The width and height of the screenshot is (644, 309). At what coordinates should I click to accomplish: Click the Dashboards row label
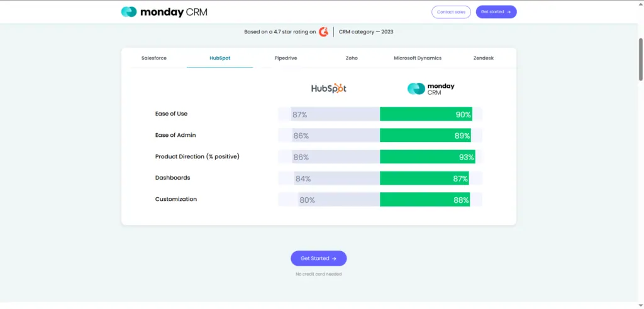[172, 178]
